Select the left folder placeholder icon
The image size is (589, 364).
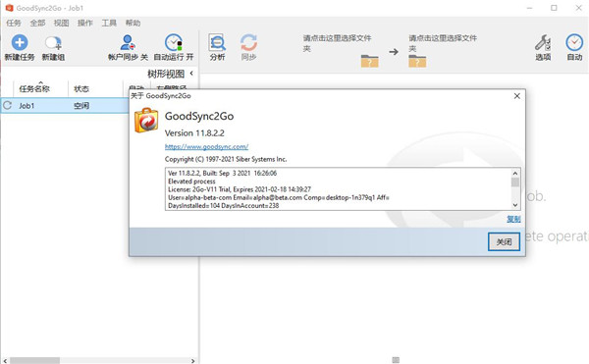370,61
